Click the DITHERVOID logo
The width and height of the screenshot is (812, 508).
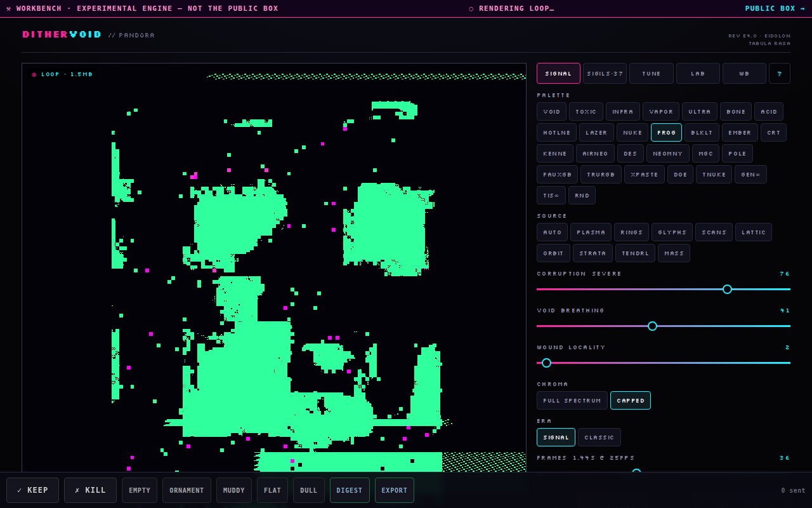tap(62, 34)
